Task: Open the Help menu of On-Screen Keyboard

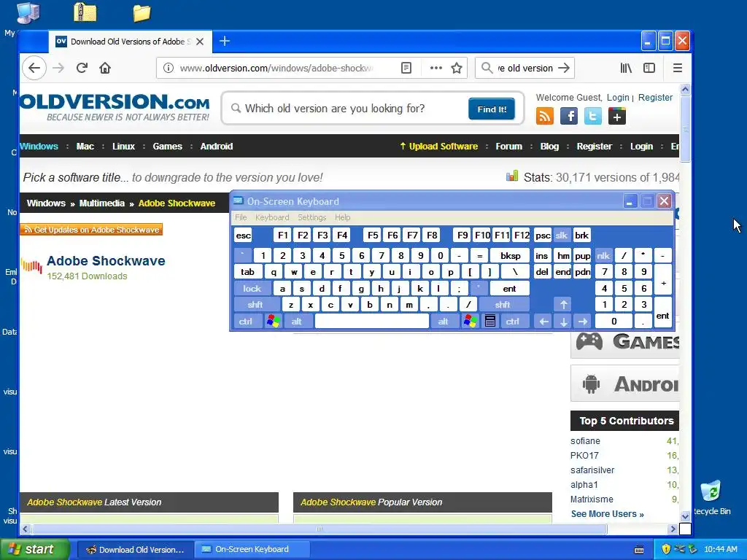Action: click(x=343, y=217)
